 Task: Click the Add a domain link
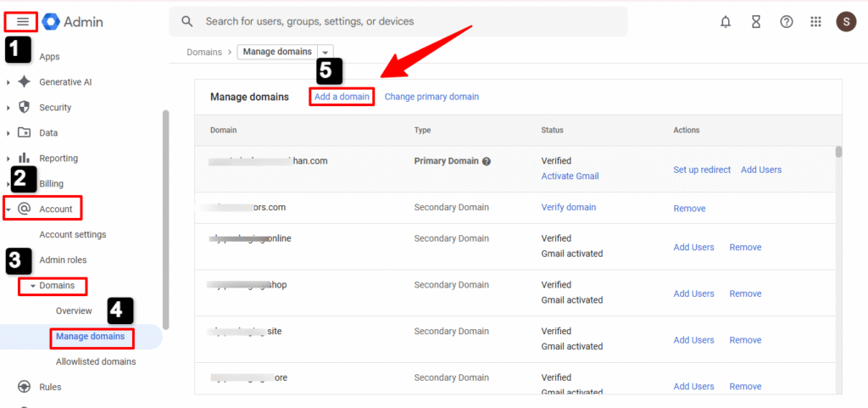[342, 97]
